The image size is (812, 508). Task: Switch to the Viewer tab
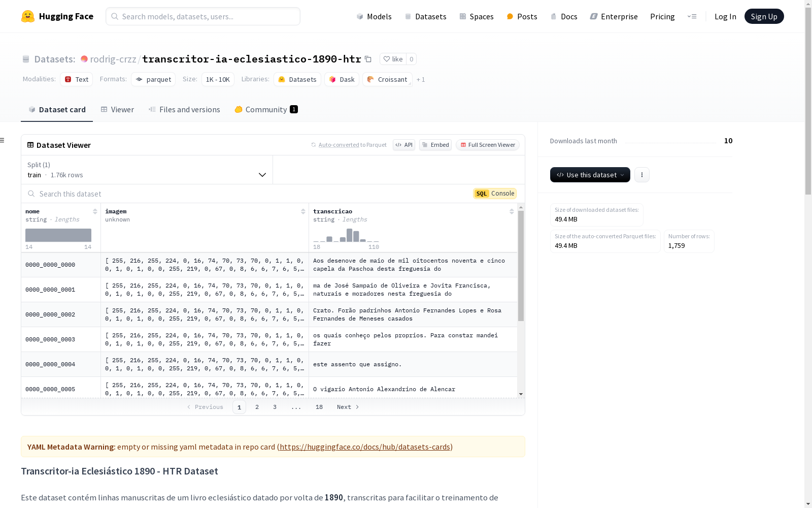pos(117,109)
